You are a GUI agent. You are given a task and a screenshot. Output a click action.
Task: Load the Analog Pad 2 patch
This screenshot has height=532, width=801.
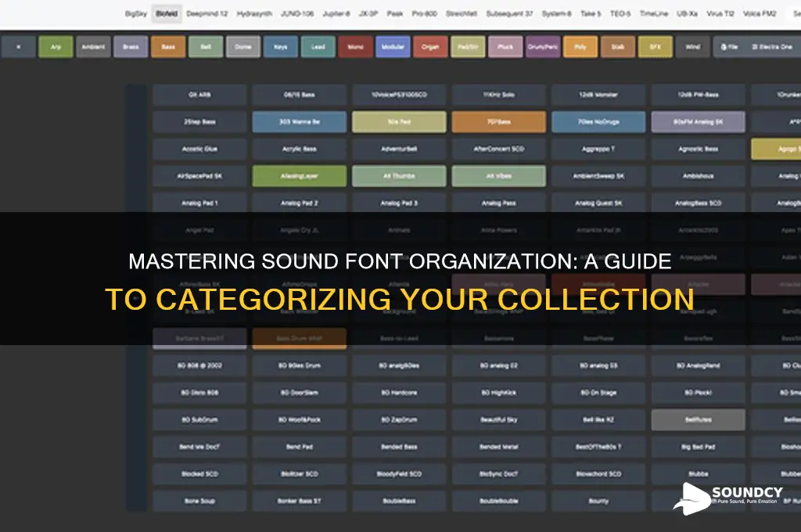[x=300, y=203]
